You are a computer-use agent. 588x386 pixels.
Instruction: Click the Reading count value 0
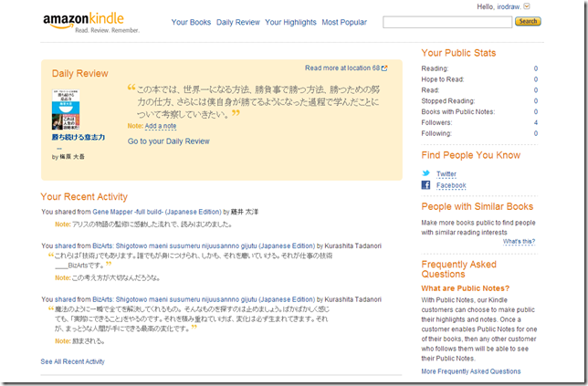[535, 68]
